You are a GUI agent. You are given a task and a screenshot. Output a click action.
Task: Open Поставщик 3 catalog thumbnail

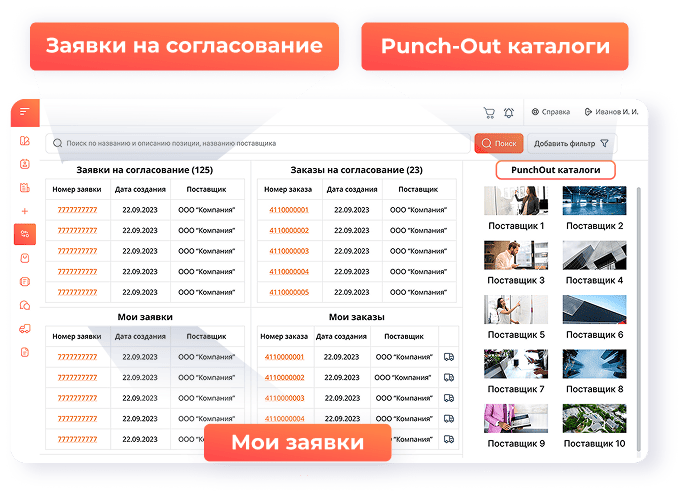[x=516, y=255]
